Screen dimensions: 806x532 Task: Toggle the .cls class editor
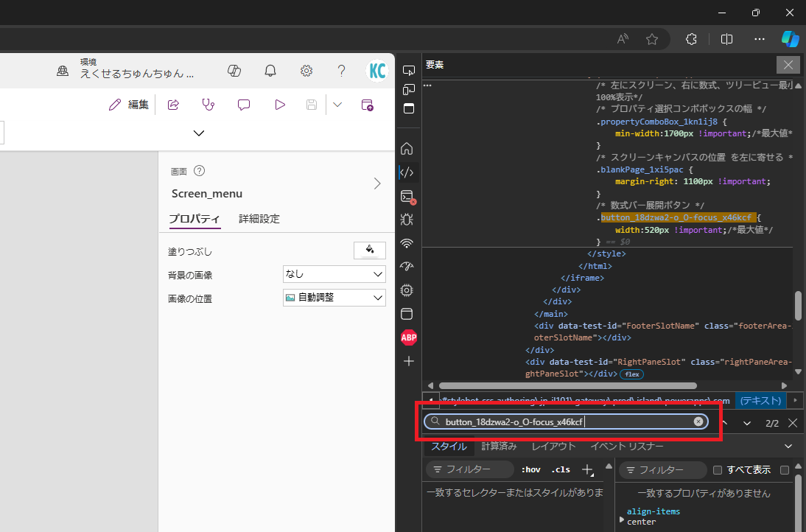click(561, 469)
